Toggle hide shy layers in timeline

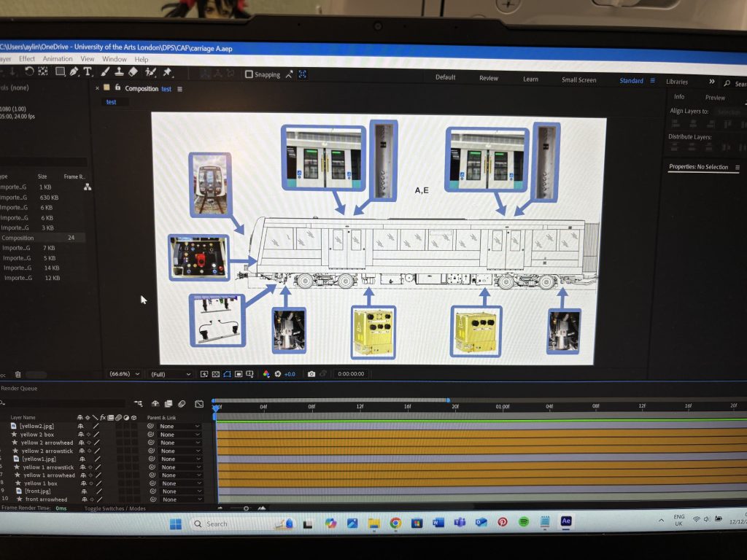[155, 404]
